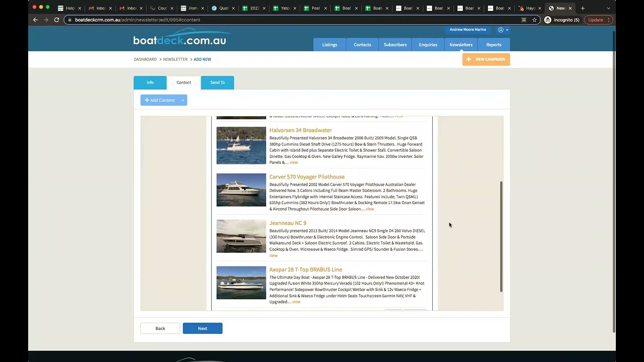Screen dimensions: 644x362
Task: Select the Content tab
Action: [184, 82]
